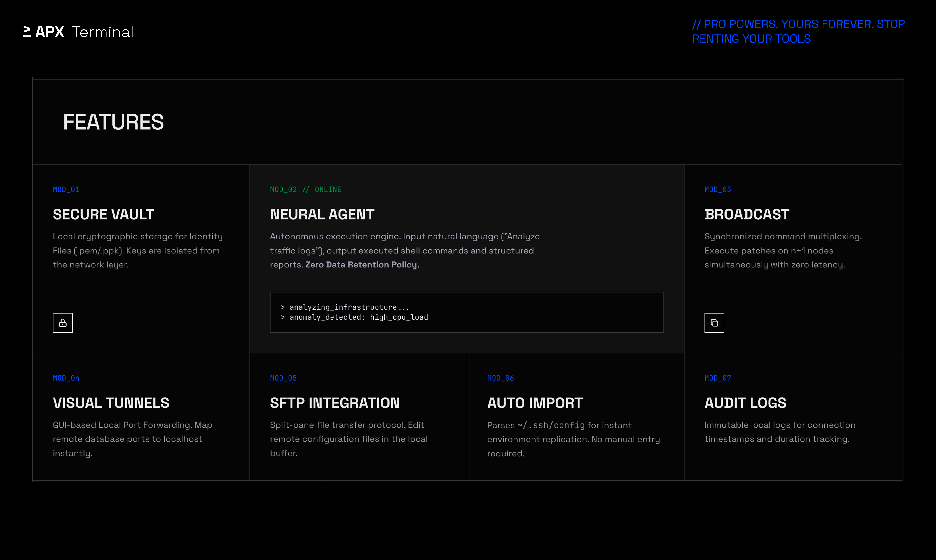Click the APX terminal prompt logo icon
The image size is (936, 560).
point(27,32)
